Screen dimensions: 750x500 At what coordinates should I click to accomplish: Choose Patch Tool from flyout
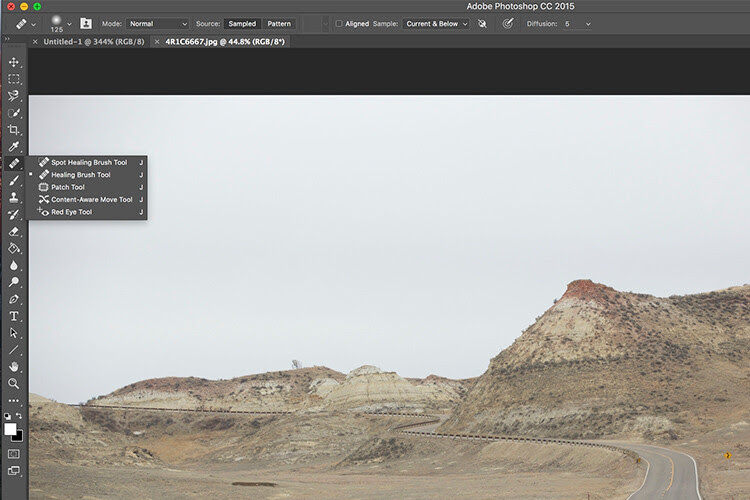tap(87, 187)
